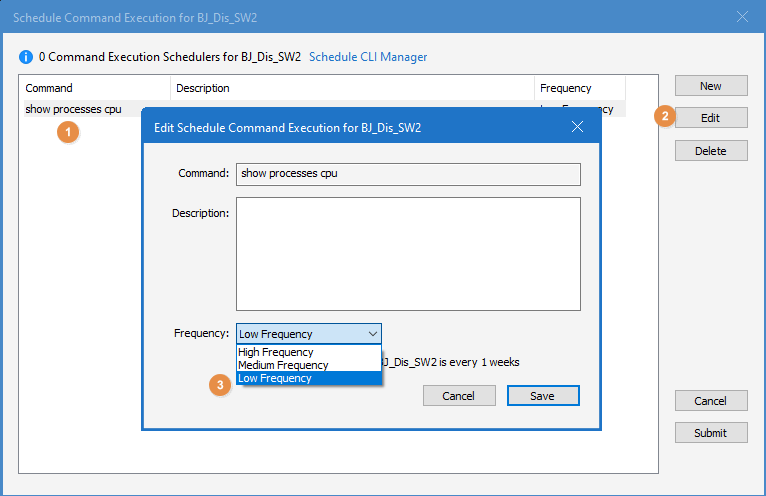Pick Low Frequency in the dropdown list
766x496 pixels.
(275, 378)
